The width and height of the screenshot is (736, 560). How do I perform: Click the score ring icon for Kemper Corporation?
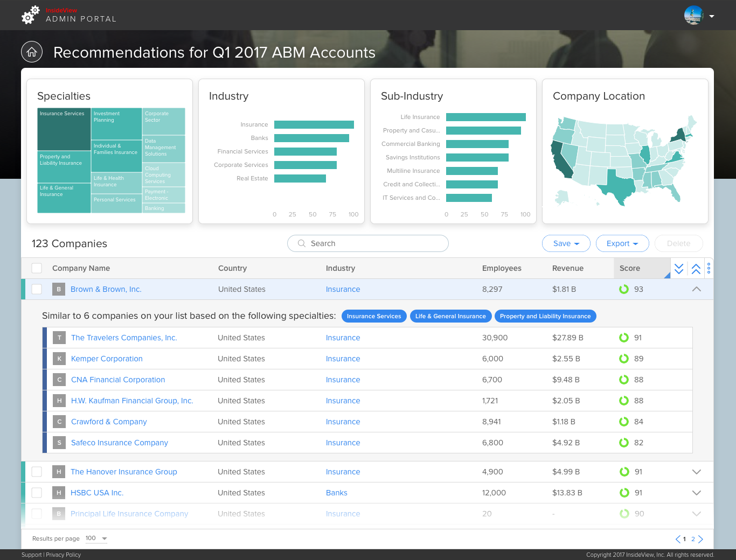[624, 359]
